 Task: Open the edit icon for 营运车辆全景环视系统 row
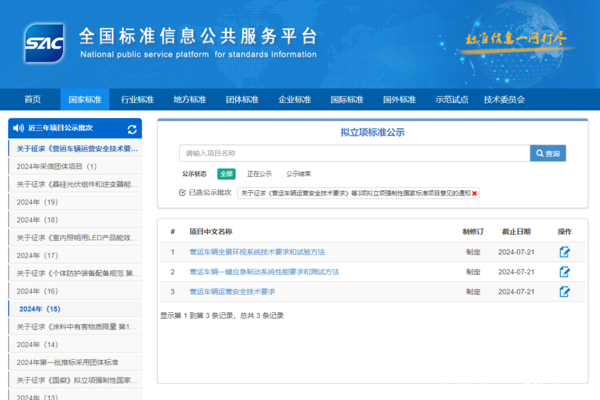pos(564,252)
